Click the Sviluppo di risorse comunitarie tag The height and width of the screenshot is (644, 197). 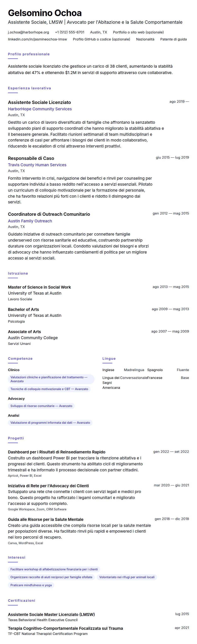pyautogui.click(x=41, y=406)
